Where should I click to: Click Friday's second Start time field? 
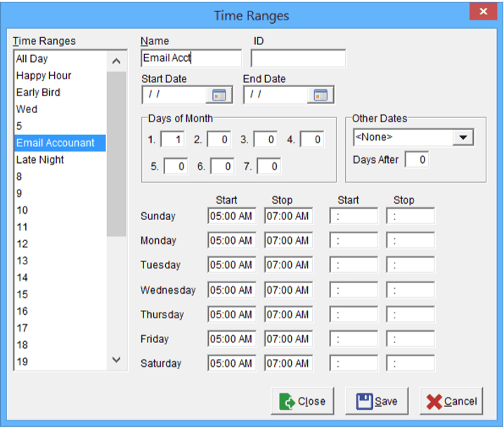tap(354, 339)
